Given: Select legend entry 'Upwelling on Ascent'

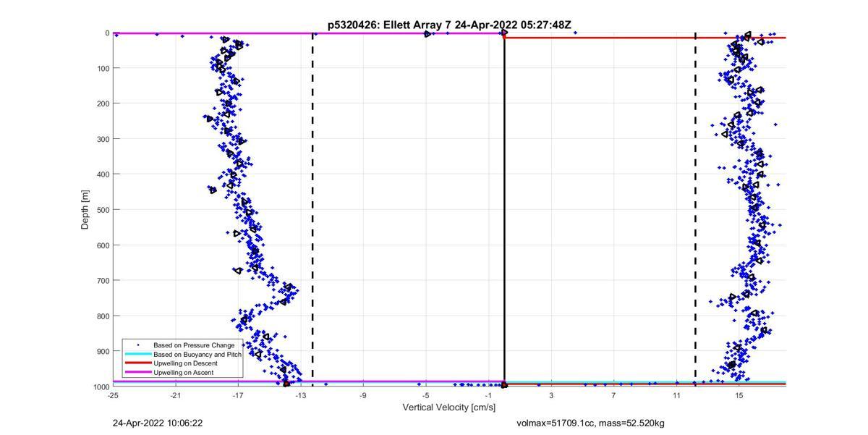Looking at the screenshot, I should click(184, 372).
